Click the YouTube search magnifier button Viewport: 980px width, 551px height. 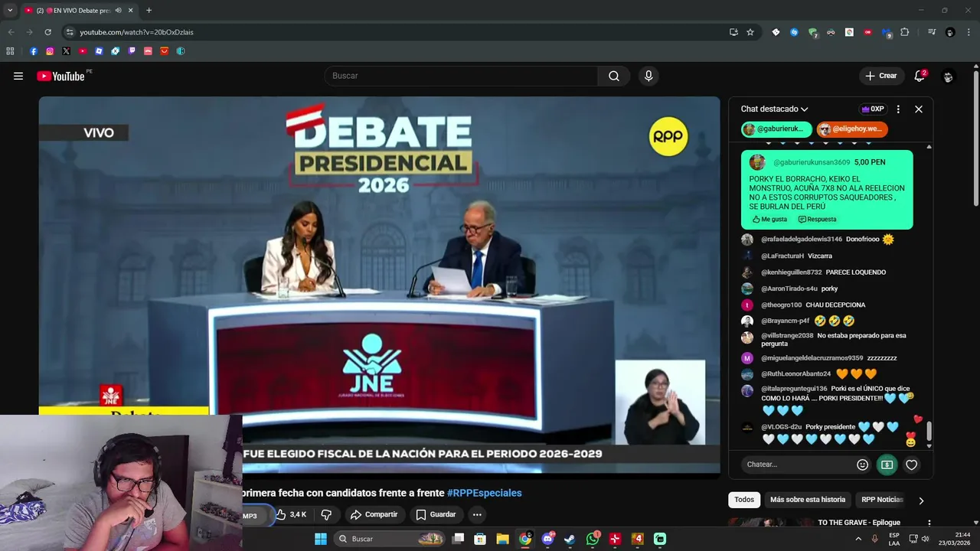tap(614, 76)
